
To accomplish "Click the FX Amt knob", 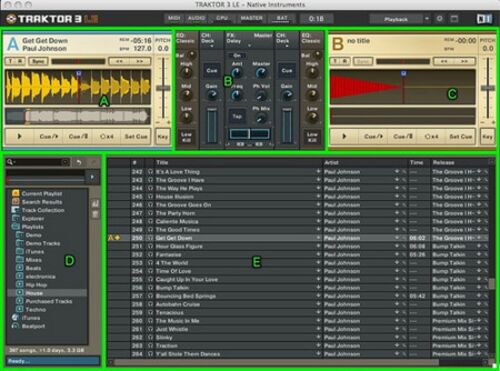I will pyautogui.click(x=237, y=72).
